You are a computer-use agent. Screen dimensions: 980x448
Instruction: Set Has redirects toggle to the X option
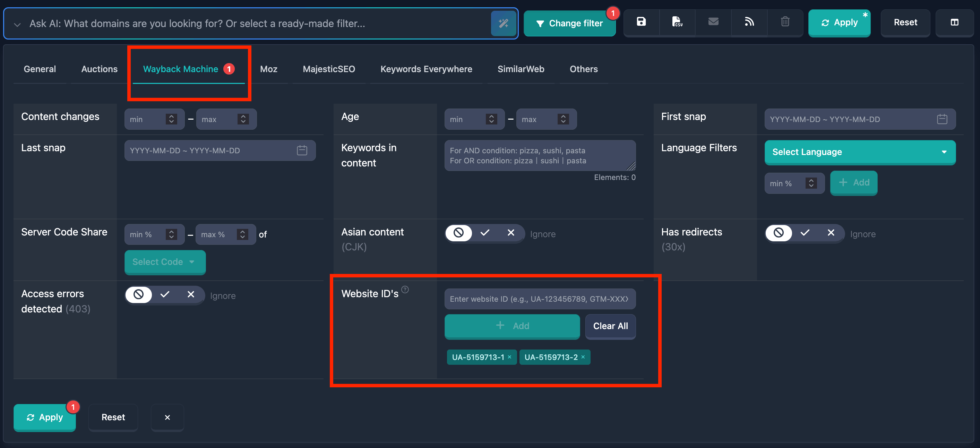click(x=831, y=233)
